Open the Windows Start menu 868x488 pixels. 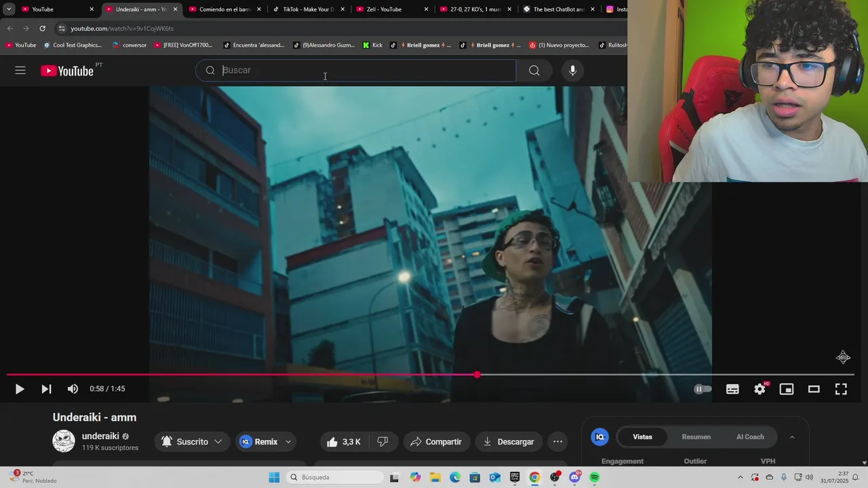[274, 477]
